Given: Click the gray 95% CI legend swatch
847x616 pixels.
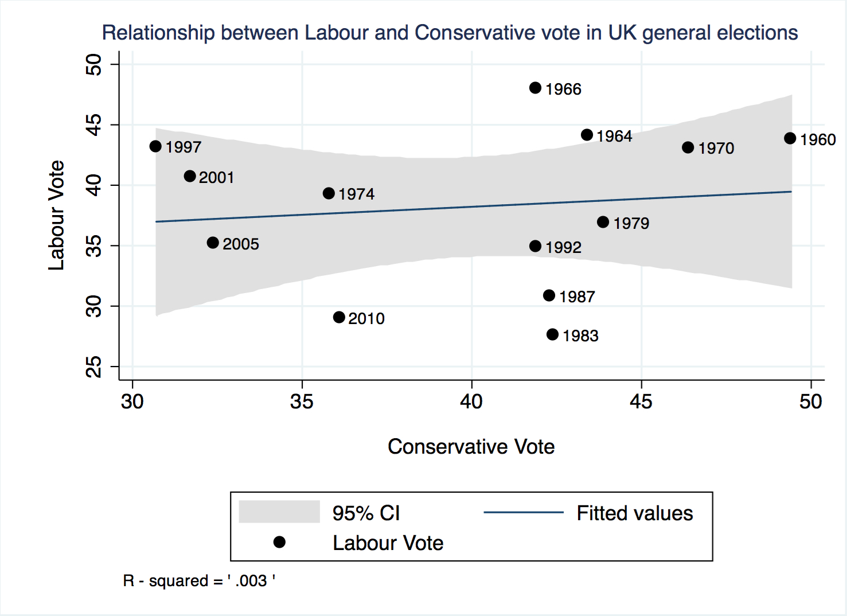Looking at the screenshot, I should pyautogui.click(x=279, y=512).
